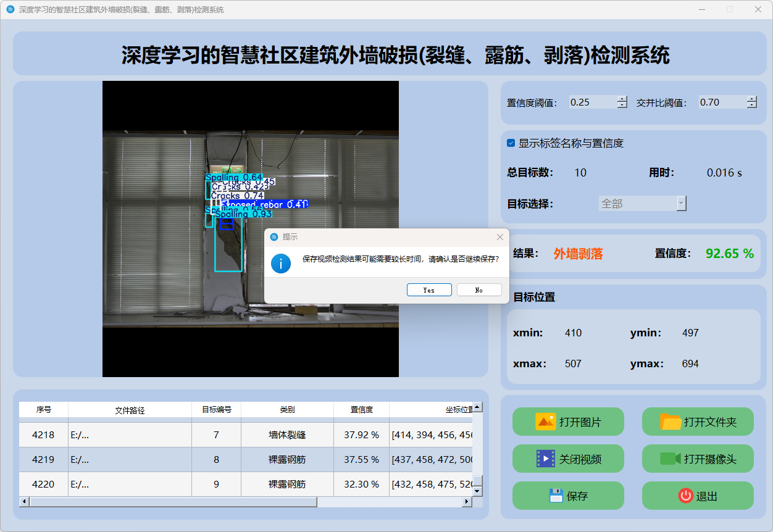Increase the 置信度阈值 value with up arrow

pyautogui.click(x=622, y=99)
